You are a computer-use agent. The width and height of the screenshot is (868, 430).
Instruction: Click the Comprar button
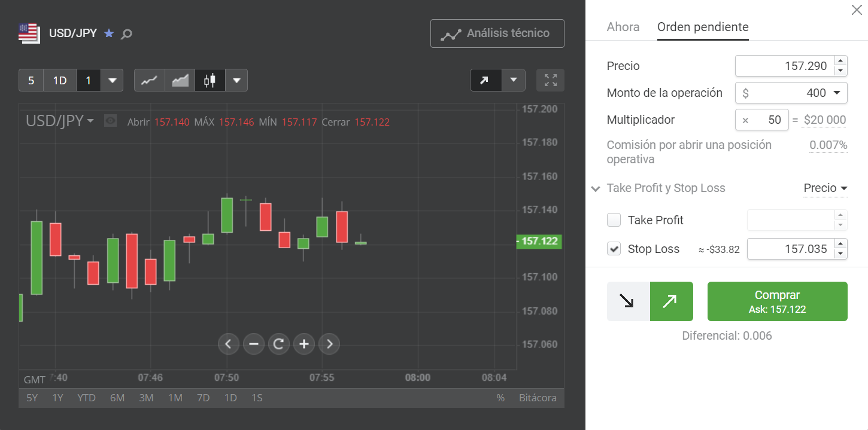tap(777, 301)
